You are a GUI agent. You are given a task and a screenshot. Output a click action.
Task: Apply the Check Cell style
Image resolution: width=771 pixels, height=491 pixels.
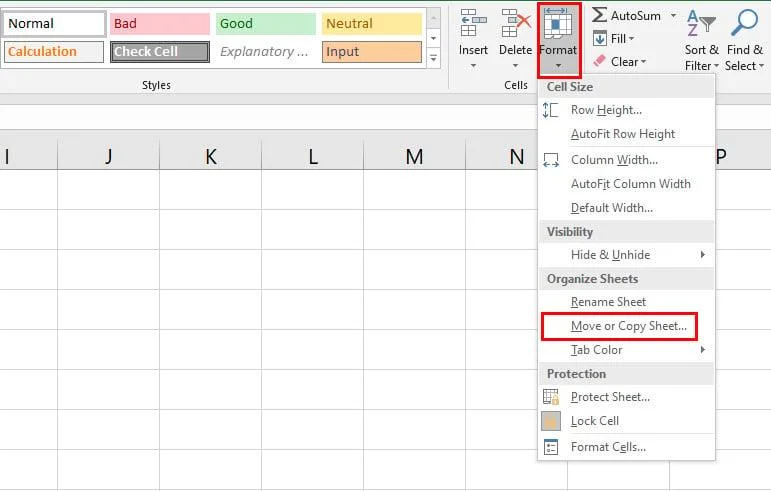coord(160,52)
